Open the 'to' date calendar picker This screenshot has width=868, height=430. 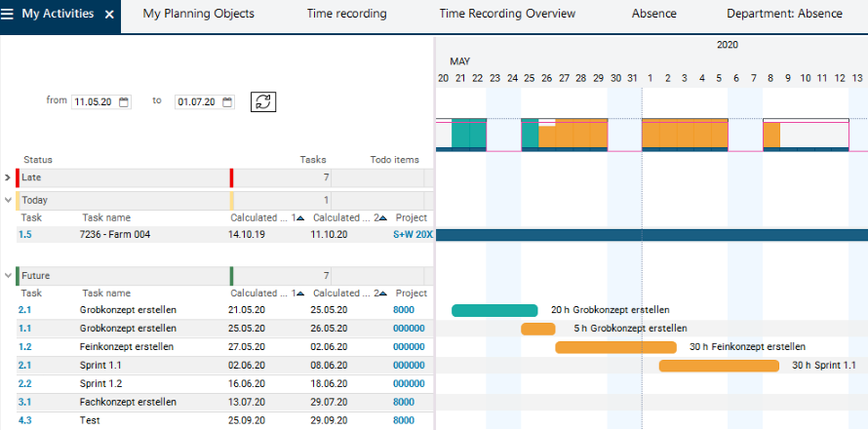click(x=227, y=102)
